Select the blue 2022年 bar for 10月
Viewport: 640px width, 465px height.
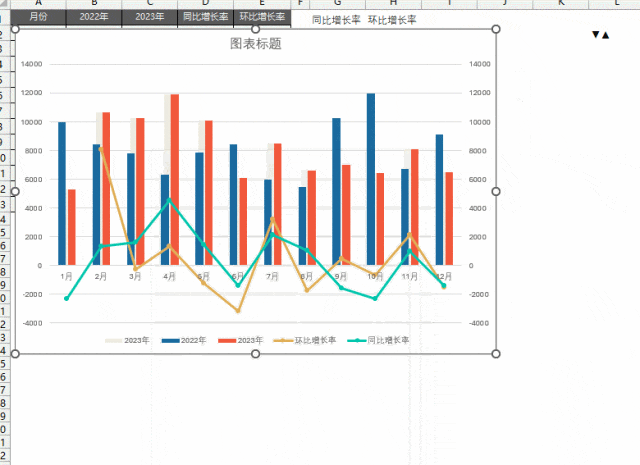click(x=371, y=179)
